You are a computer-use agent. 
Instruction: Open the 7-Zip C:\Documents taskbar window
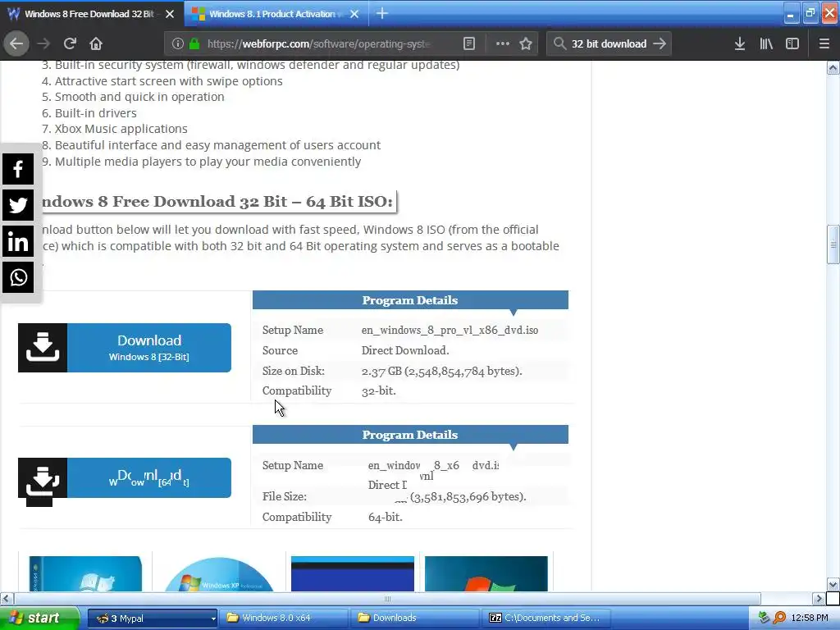(546, 619)
